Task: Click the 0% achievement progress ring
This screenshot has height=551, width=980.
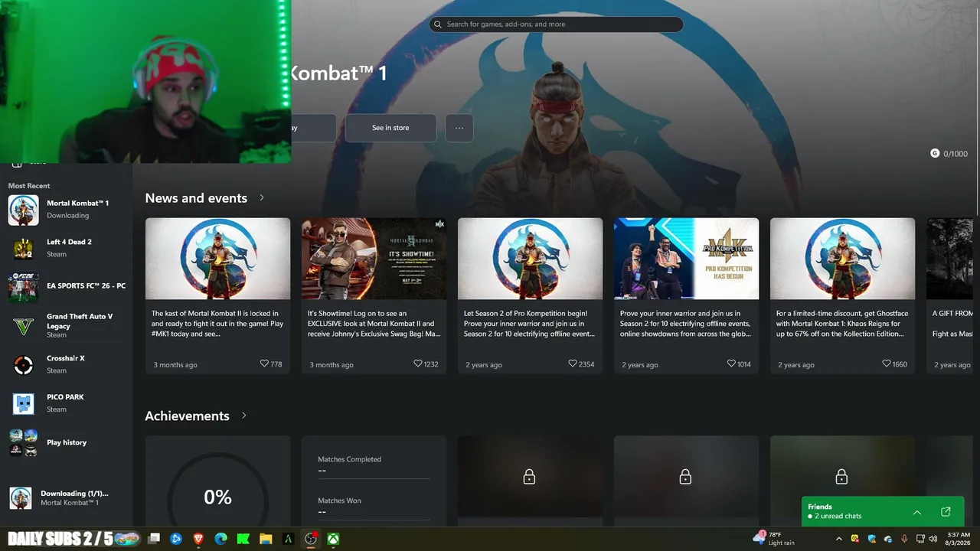Action: tap(217, 497)
